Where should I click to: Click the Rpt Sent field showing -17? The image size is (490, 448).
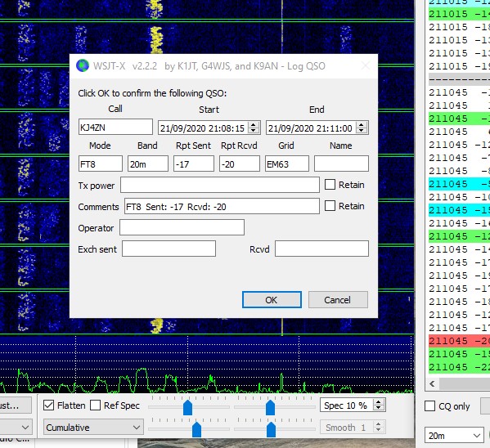[x=194, y=164]
